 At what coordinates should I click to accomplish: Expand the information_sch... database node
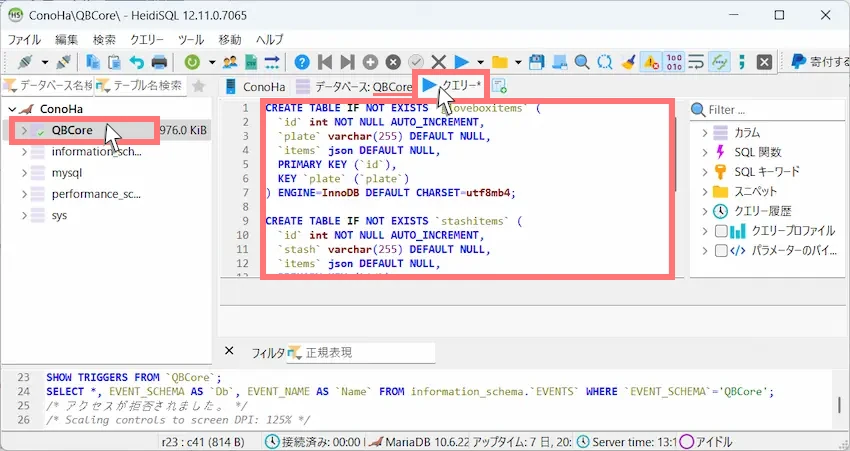[x=24, y=152]
